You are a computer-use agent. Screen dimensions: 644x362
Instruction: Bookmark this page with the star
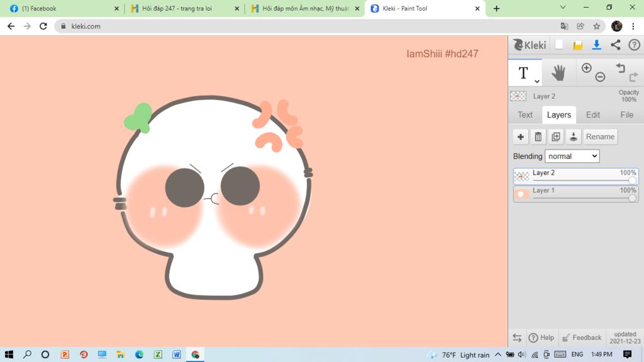[597, 26]
